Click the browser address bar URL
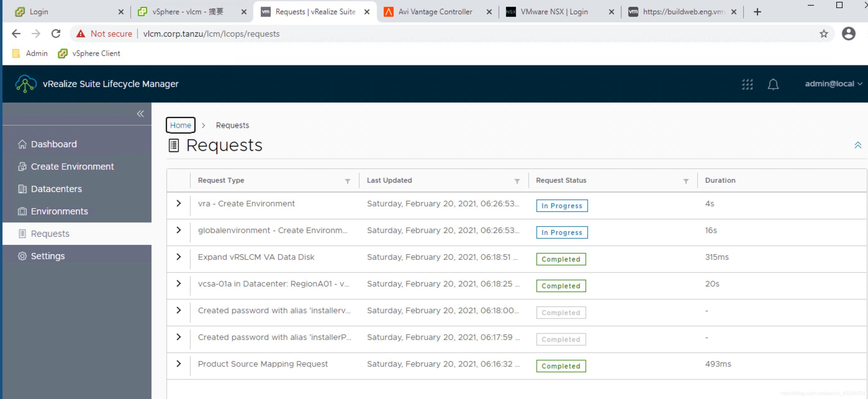This screenshot has width=868, height=399. coord(211,34)
